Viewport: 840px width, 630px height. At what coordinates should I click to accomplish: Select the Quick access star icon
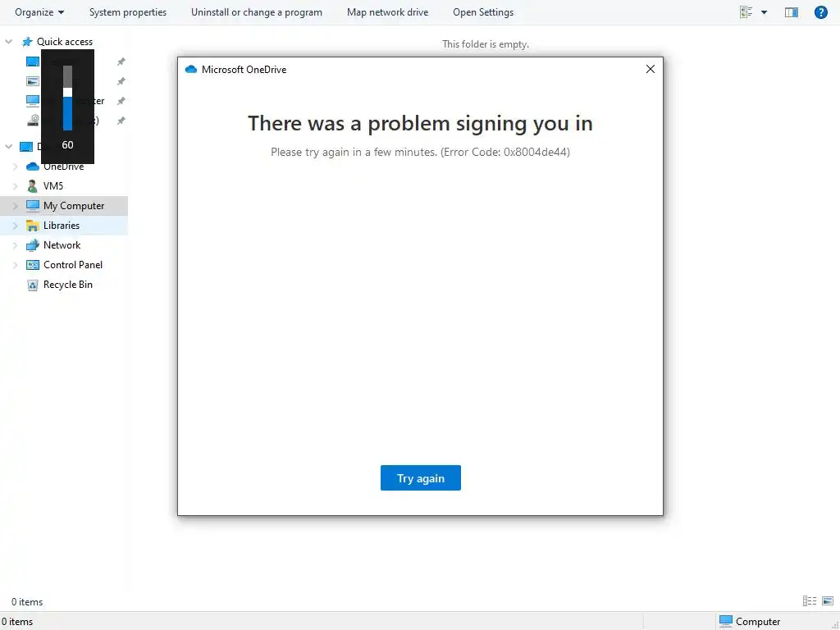point(27,41)
